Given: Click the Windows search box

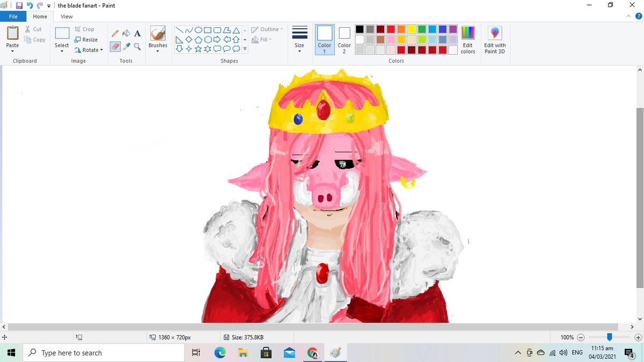Looking at the screenshot, I should click(104, 353).
